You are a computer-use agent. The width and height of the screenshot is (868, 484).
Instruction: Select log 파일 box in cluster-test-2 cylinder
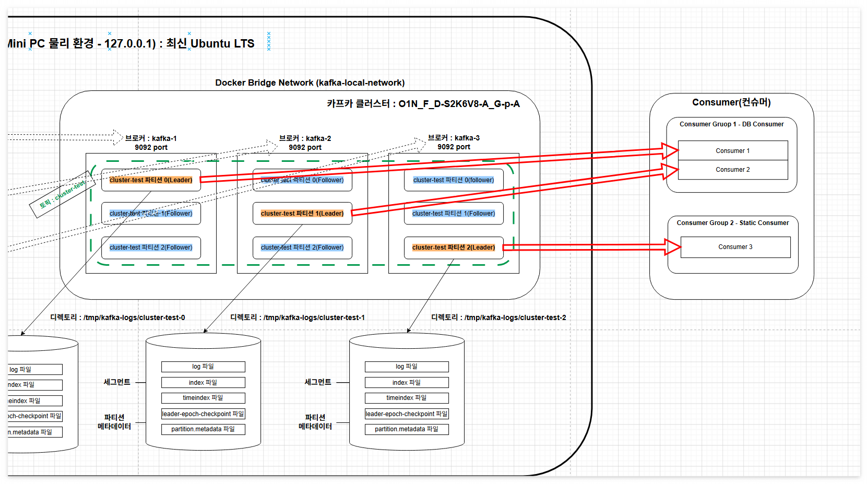[407, 367]
